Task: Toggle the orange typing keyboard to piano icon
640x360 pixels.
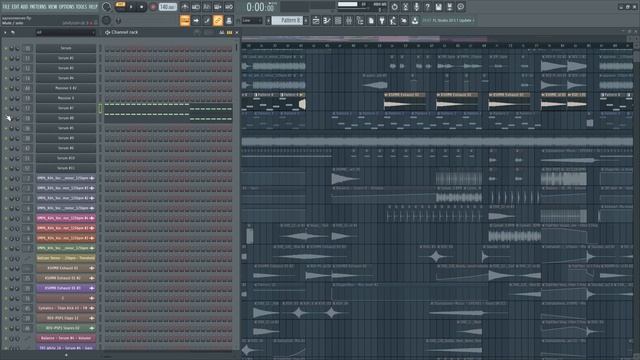Action: click(x=185, y=20)
